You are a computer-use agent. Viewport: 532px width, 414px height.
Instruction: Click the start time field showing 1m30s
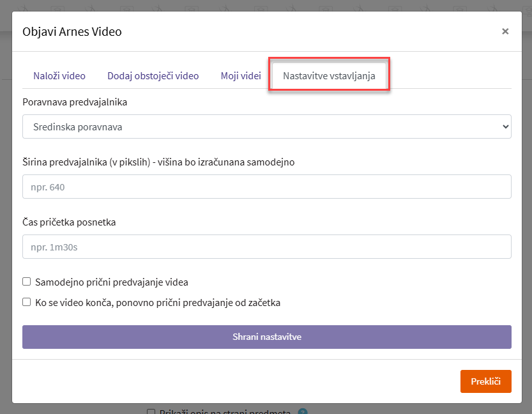point(266,247)
